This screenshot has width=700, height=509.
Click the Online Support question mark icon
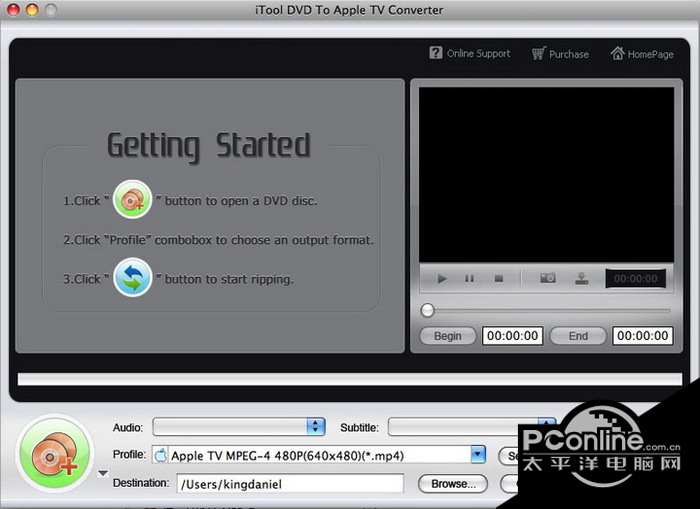pyautogui.click(x=435, y=53)
